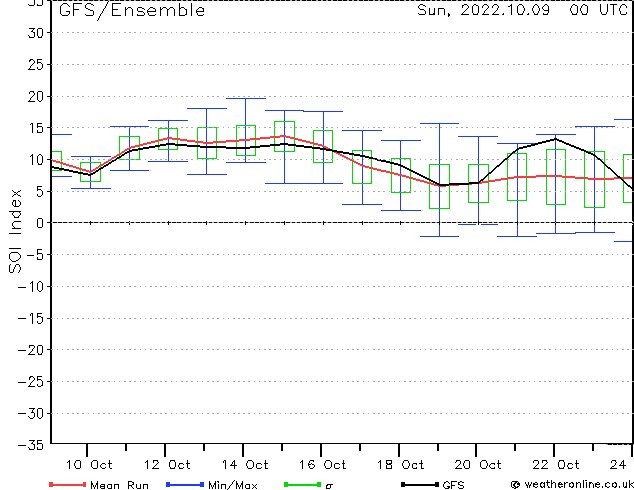Click the y-axis value −20
This screenshot has width=634, height=490.
coord(31,350)
